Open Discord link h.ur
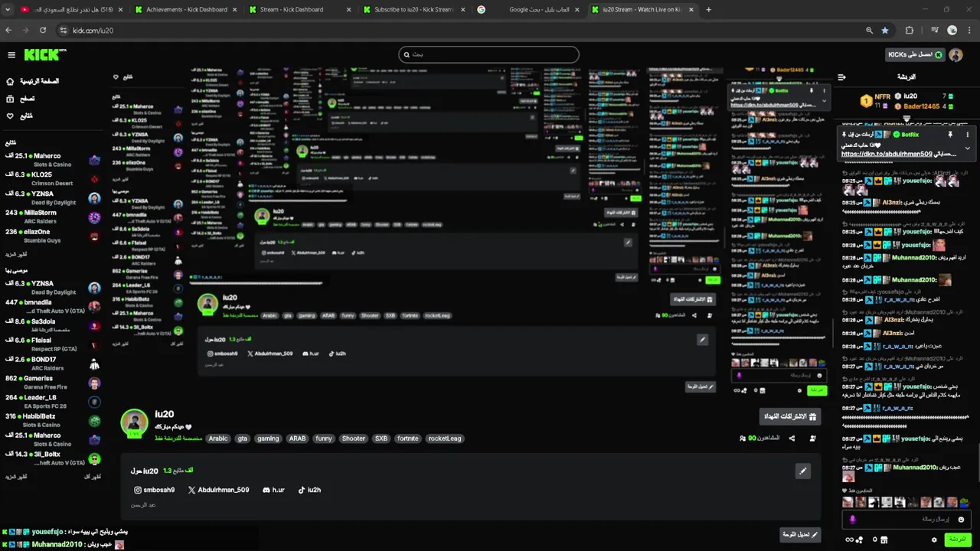980x551 pixels. click(273, 490)
